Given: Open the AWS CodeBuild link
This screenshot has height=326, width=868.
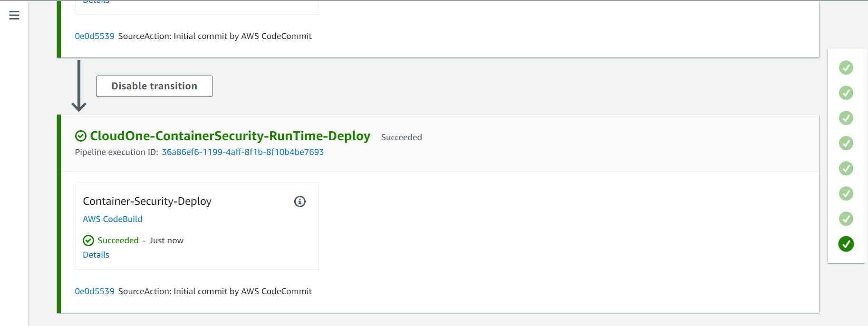Looking at the screenshot, I should click(x=113, y=219).
